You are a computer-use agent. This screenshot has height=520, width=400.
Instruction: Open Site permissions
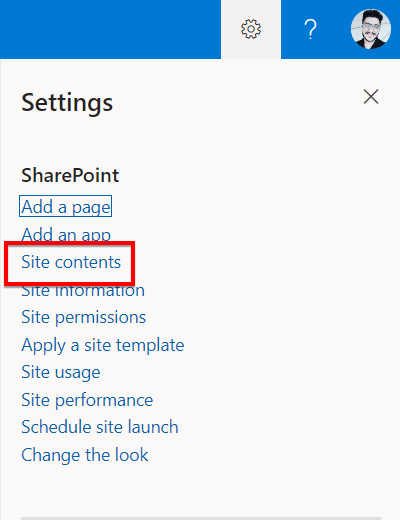pos(83,317)
